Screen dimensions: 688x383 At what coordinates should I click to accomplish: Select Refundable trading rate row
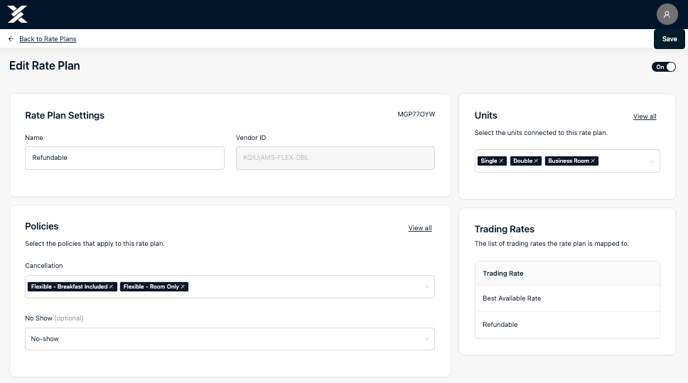[567, 325]
